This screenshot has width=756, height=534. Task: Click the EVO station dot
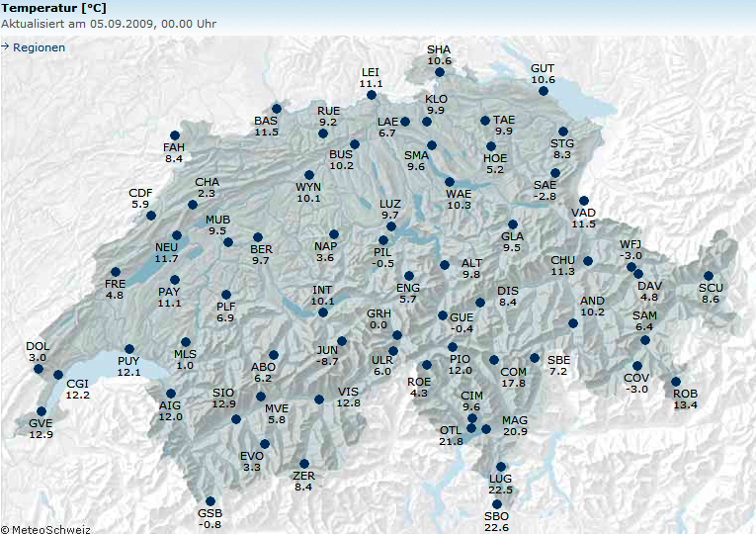coord(265,444)
